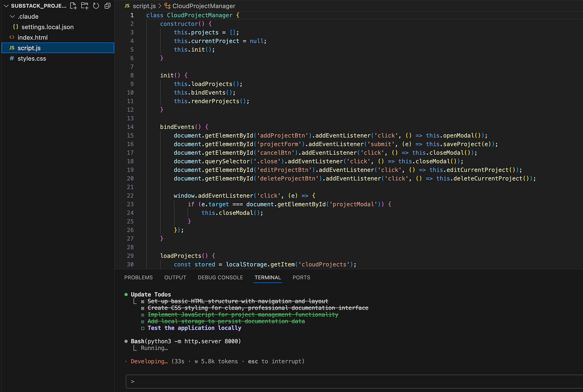Screen dimensions: 583x392
Task: Select script.js in the explorer
Action: (x=58, y=48)
